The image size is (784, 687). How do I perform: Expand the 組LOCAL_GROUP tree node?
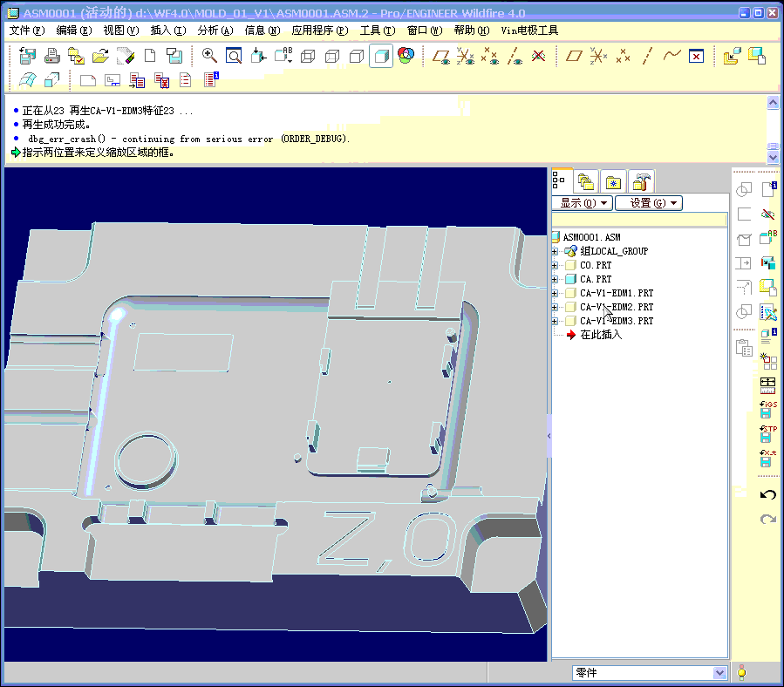point(555,251)
